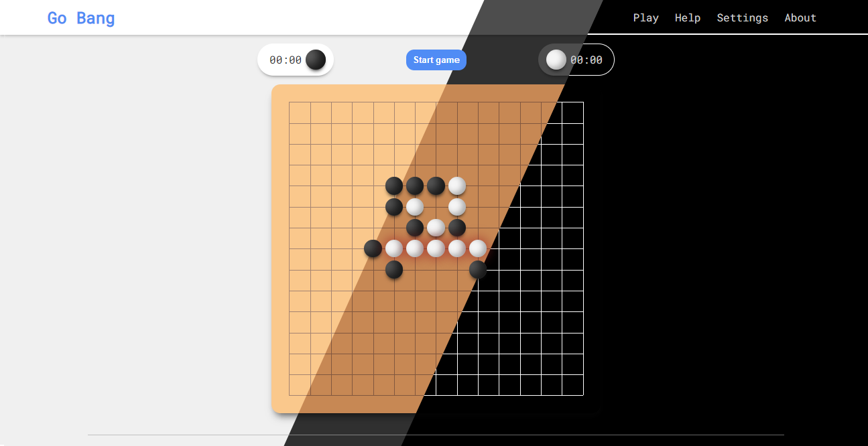This screenshot has width=868, height=446.
Task: Click the lone black stone below the white row
Action: click(394, 269)
